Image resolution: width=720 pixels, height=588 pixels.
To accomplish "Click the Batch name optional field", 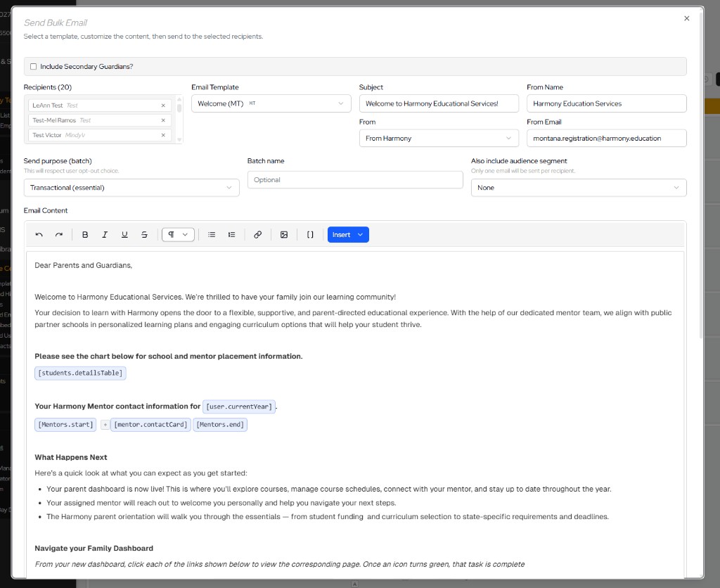I will [x=355, y=179].
